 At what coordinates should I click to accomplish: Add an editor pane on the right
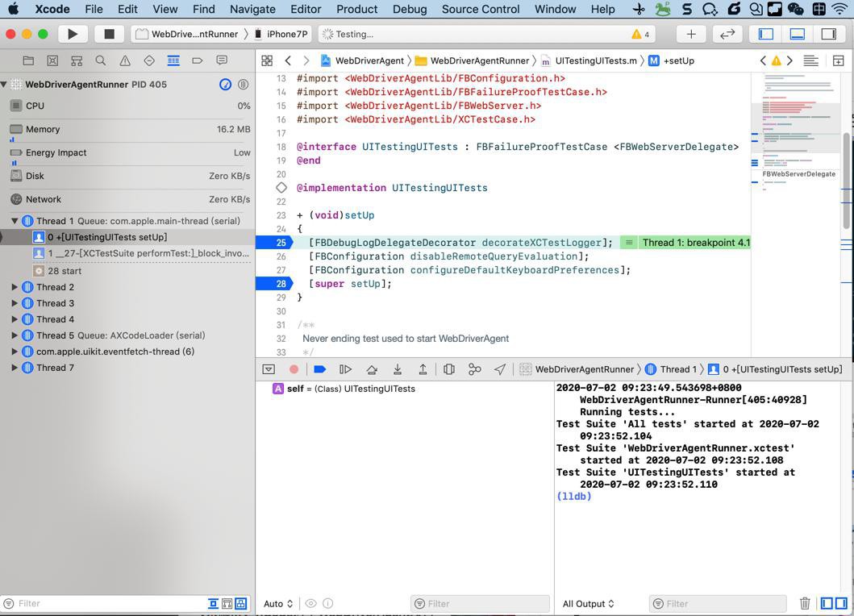[x=838, y=60]
